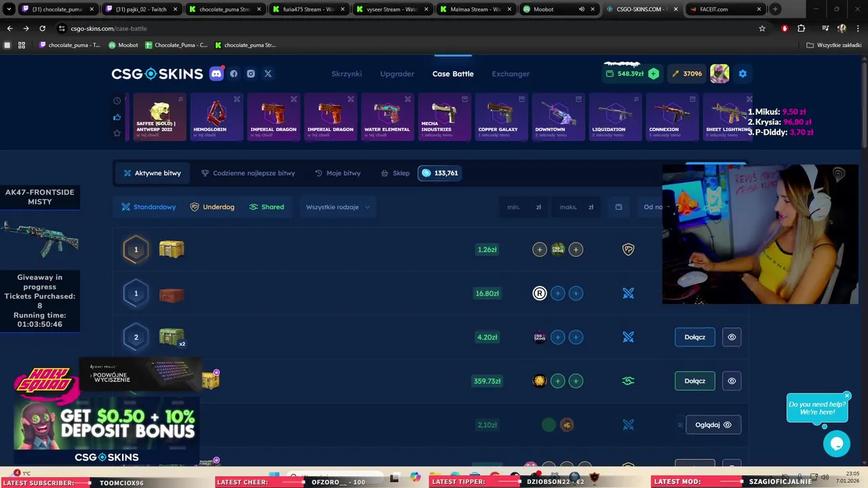Click the maks. price input field
This screenshot has width=868, height=488.
pos(576,207)
